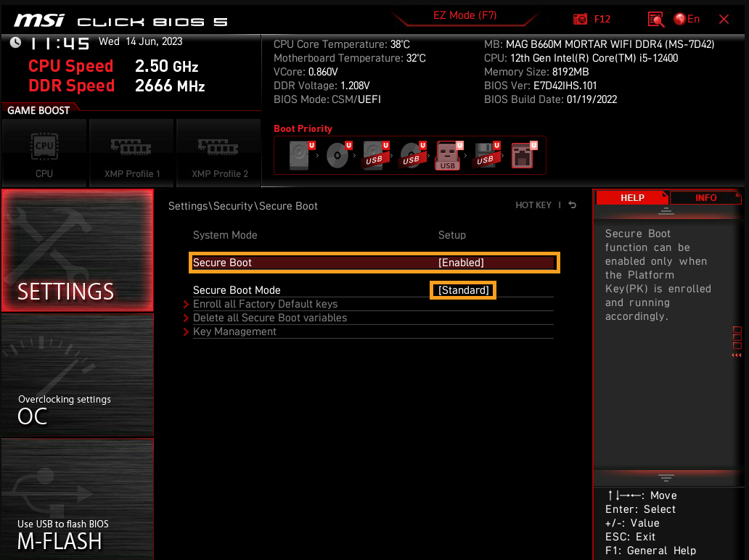The height and width of the screenshot is (560, 749).
Task: Switch to the HELP tab
Action: pyautogui.click(x=632, y=197)
